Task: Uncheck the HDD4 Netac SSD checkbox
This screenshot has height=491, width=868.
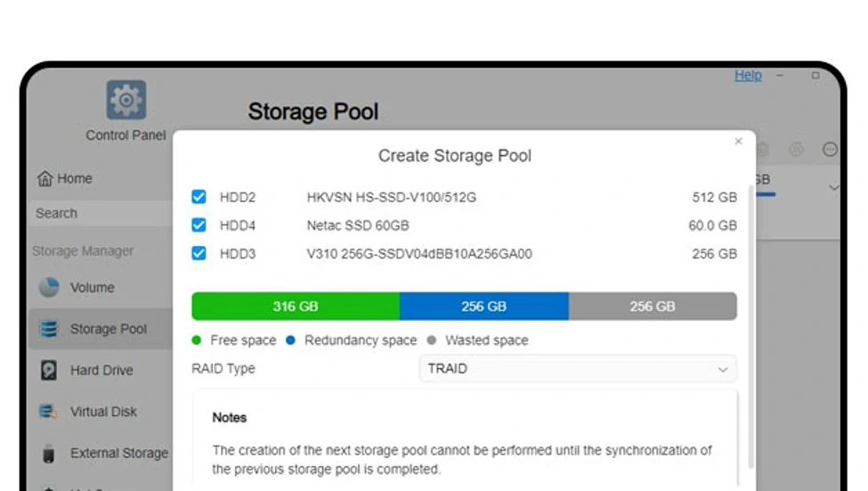Action: 199,225
